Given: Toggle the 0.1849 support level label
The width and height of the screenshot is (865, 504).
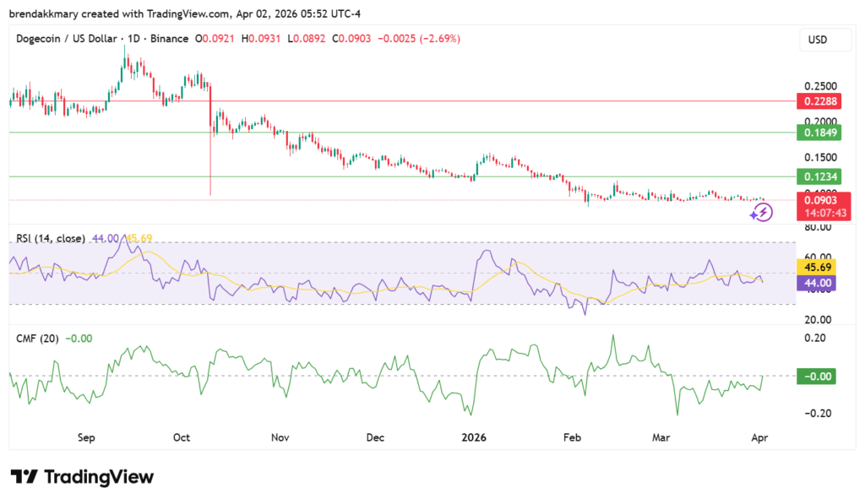Looking at the screenshot, I should [819, 133].
